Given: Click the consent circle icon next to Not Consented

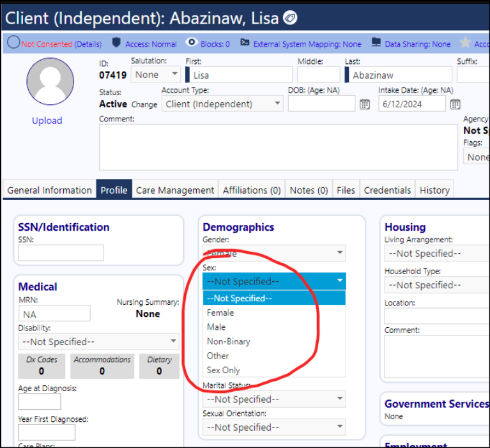Looking at the screenshot, I should 14,42.
